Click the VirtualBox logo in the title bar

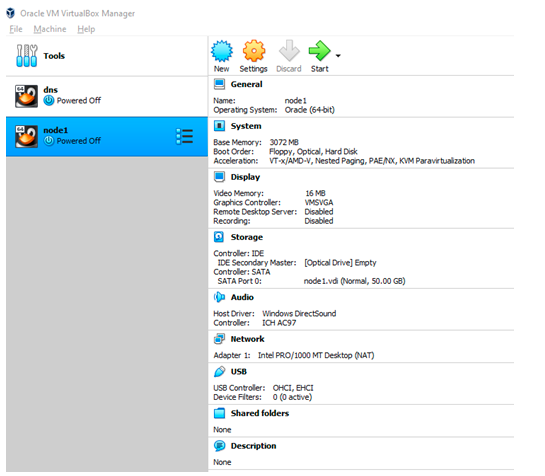tap(11, 13)
